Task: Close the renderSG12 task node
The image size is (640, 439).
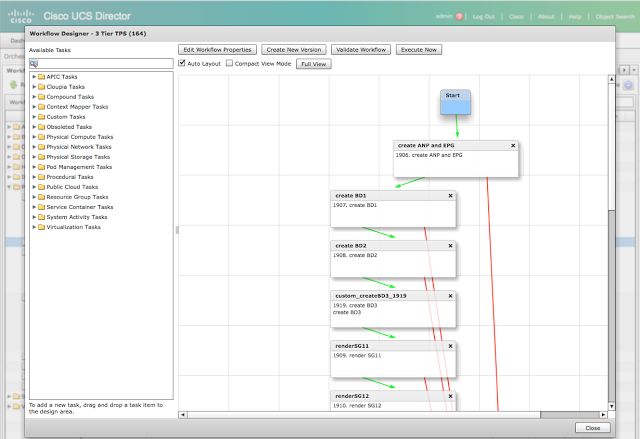Action: tap(450, 396)
